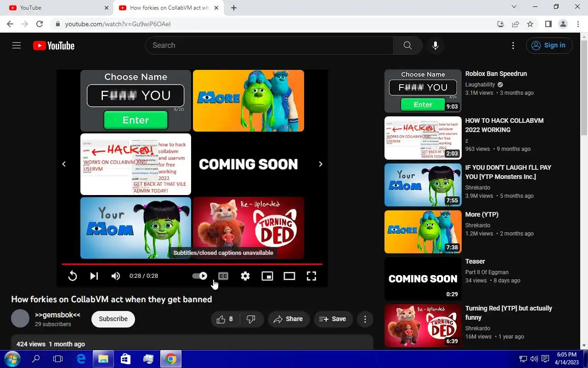Open more actions menu beside Save
The width and height of the screenshot is (588, 368).
(x=365, y=319)
